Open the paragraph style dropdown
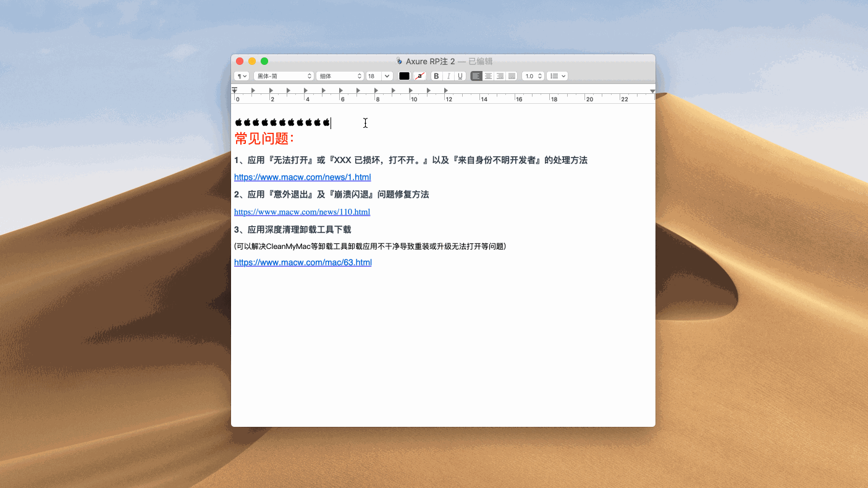Screen dimensions: 868x488 (241, 76)
